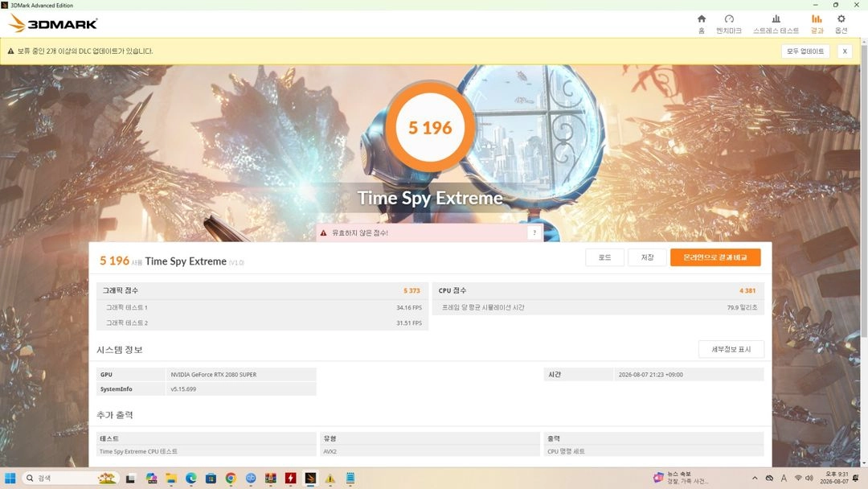
Task: Open the Benchmarks (벤치마크) gauge icon
Action: tap(729, 18)
